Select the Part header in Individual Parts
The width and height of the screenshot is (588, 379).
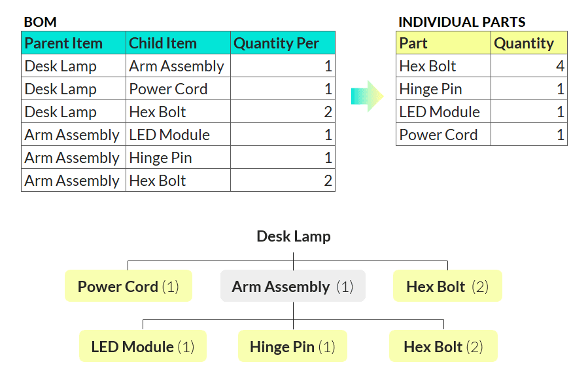(x=443, y=43)
